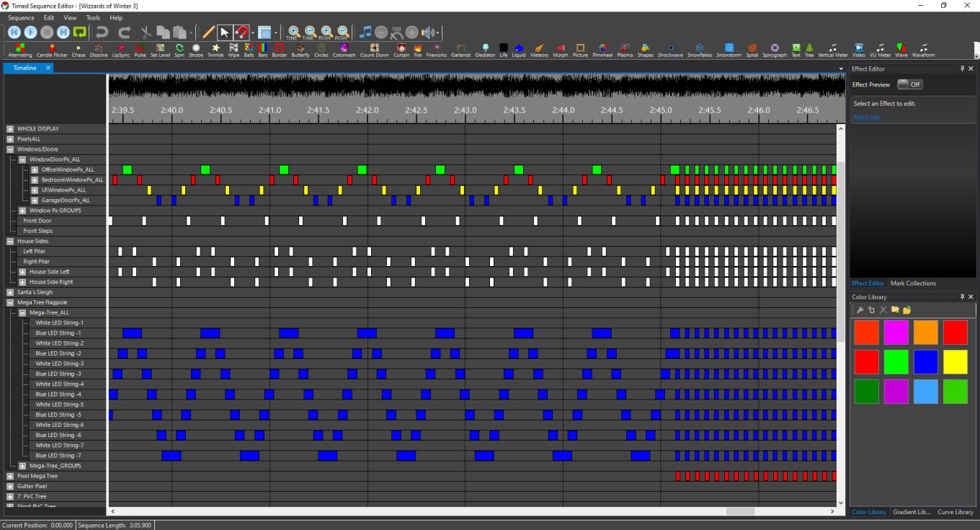This screenshot has width=980, height=530.
Task: Select the Spirograph effect icon
Action: click(775, 50)
